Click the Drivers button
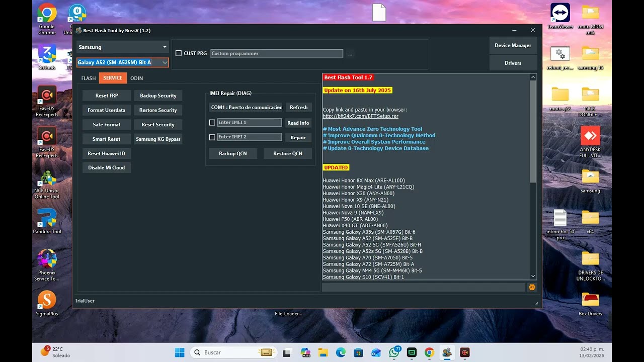Screen dimensions: 644x362 (513, 63)
